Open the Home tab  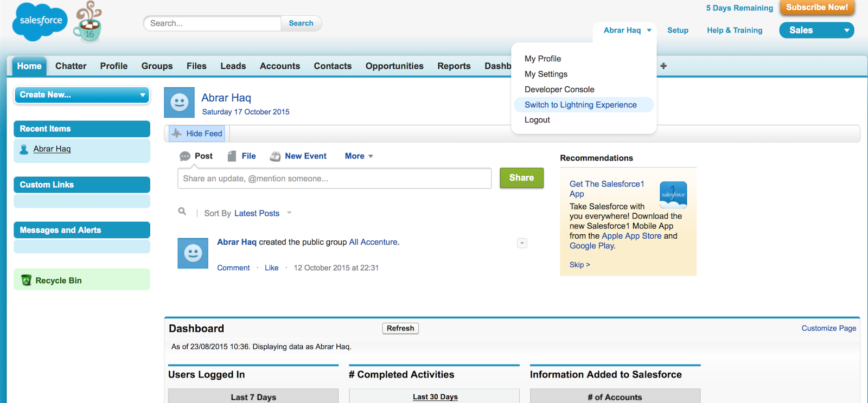pos(29,66)
